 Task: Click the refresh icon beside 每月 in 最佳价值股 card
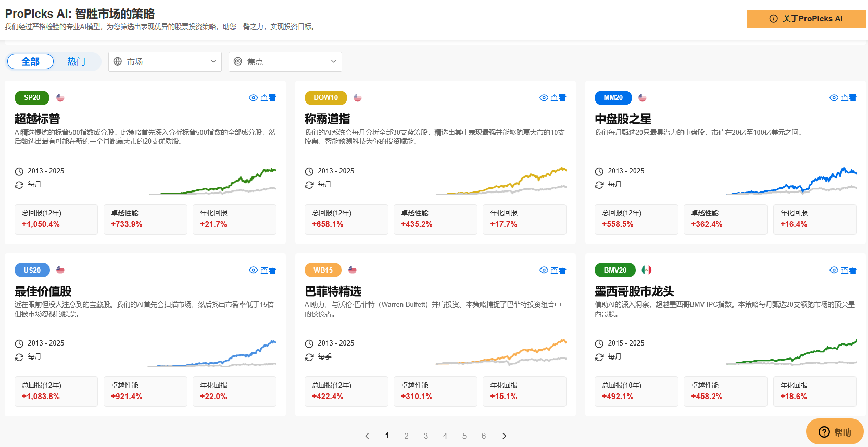click(19, 357)
